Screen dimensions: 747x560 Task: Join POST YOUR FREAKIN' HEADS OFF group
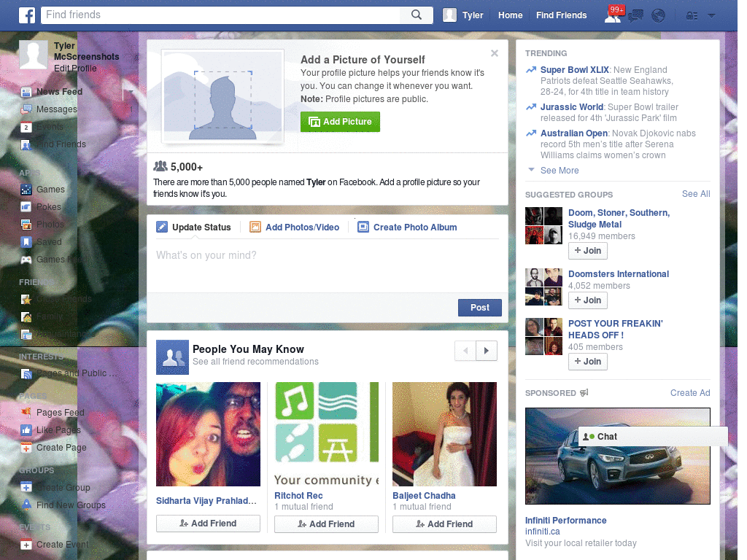click(x=587, y=362)
